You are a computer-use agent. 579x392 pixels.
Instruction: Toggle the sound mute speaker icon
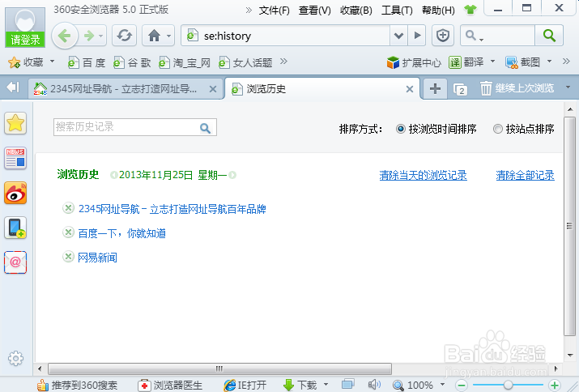(374, 385)
